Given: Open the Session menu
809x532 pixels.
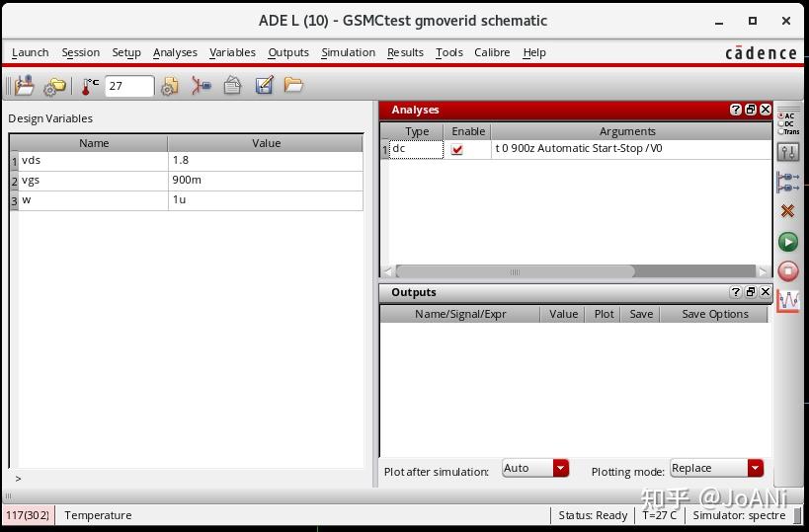Looking at the screenshot, I should tap(80, 52).
